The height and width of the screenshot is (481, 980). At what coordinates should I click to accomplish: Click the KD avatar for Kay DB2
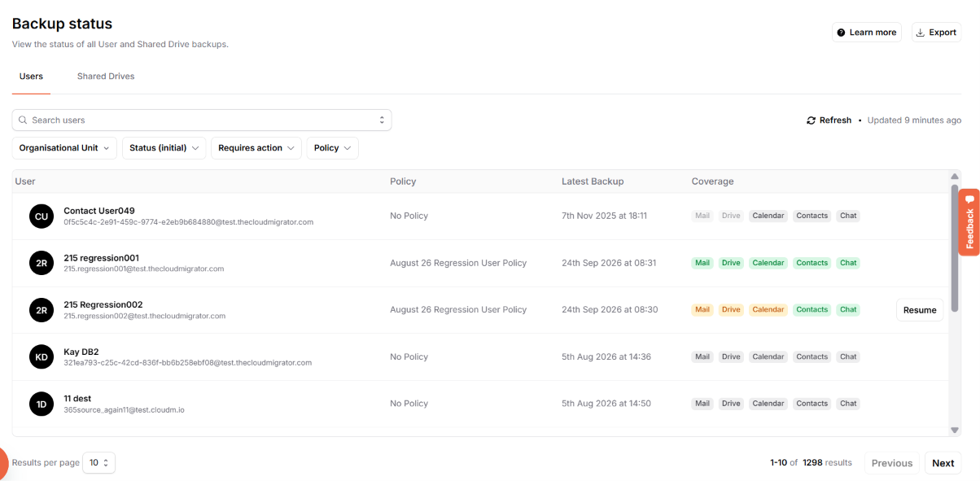(x=42, y=357)
